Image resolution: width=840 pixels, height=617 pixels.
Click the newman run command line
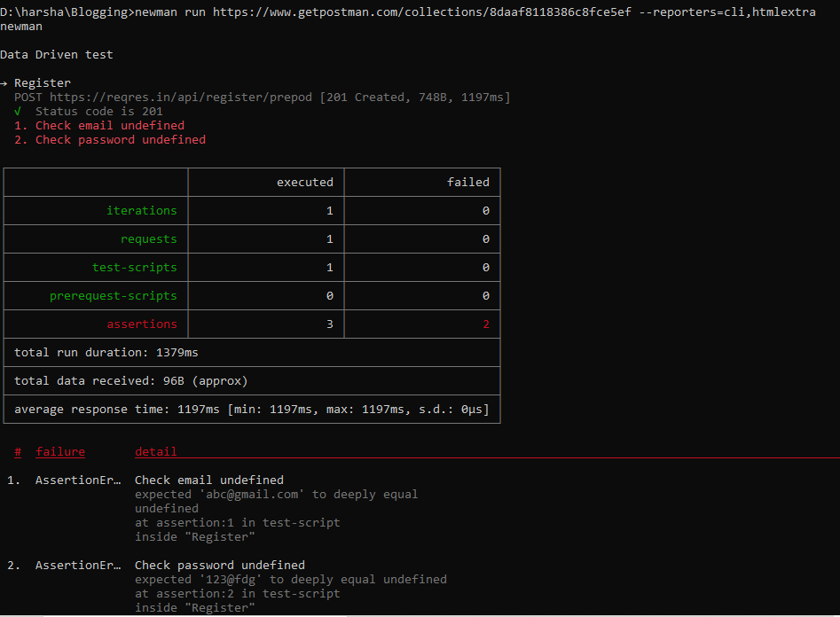tap(408, 12)
